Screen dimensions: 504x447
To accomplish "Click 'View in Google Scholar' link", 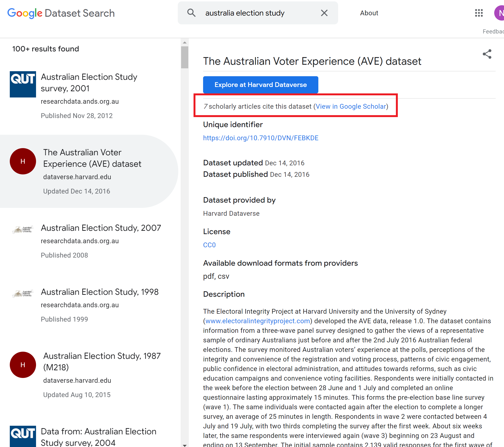I will [351, 106].
